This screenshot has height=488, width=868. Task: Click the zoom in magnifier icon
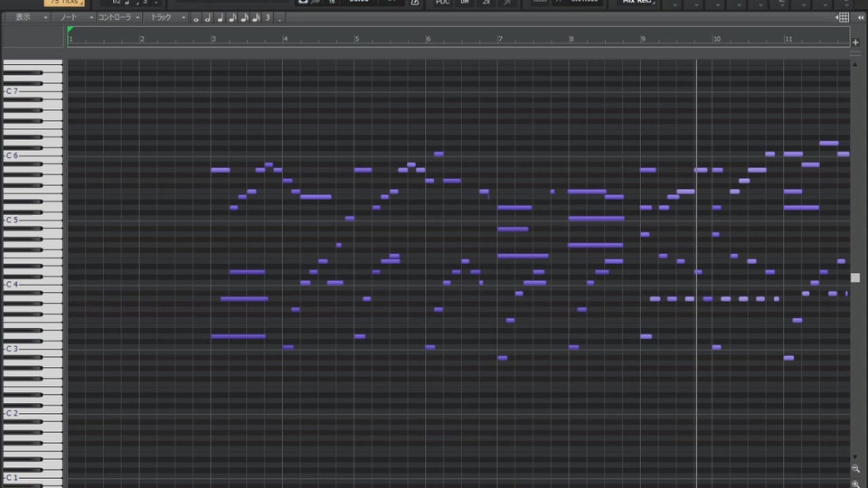tap(855, 483)
